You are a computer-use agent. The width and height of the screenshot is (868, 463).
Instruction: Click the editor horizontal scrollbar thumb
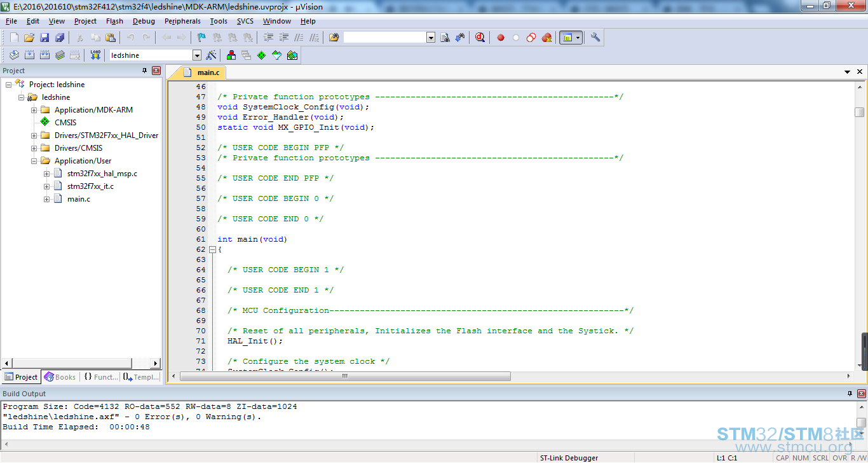(x=345, y=376)
